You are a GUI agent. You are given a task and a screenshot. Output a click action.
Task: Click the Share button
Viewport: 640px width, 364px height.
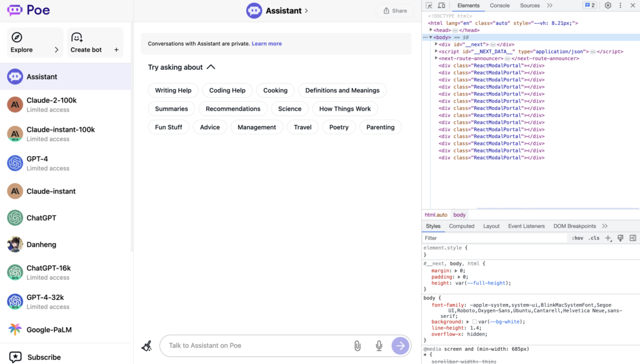click(394, 11)
